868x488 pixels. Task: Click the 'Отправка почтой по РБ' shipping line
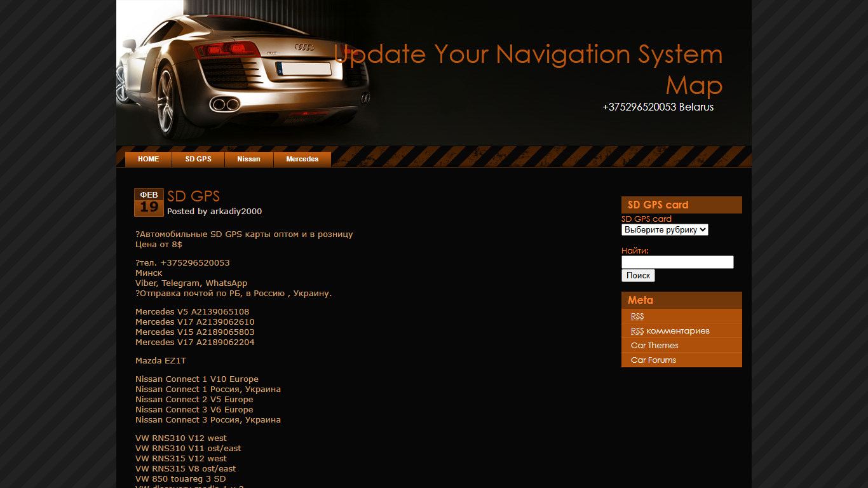tap(234, 294)
